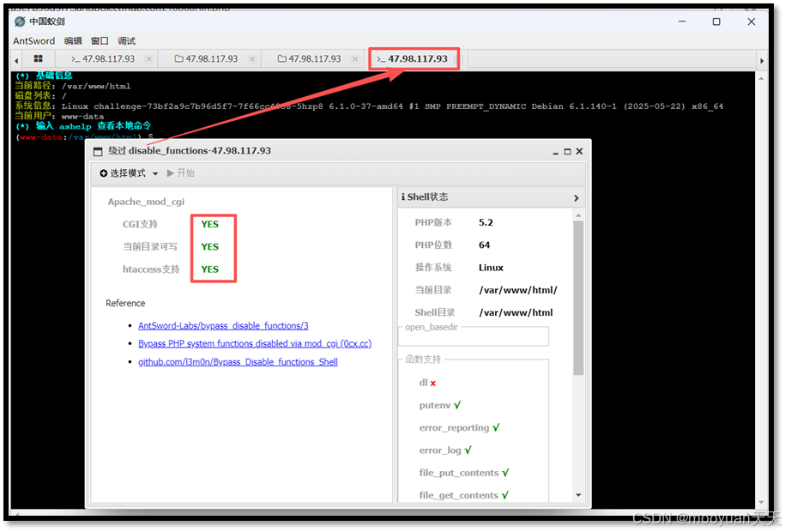This screenshot has width=785, height=532.
Task: Click the file_get_contents check mark
Action: (504, 495)
